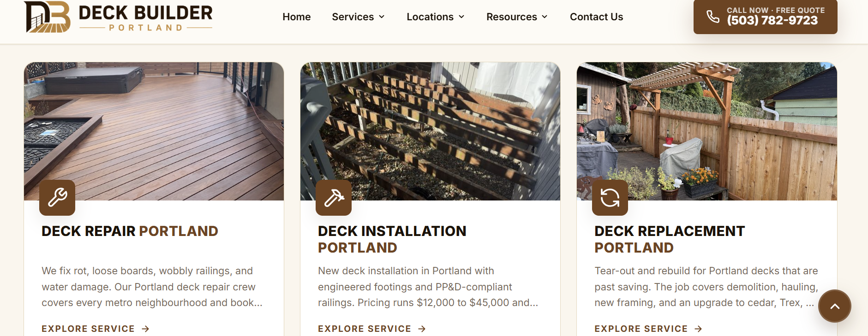Click arrow beside Deck Installation Explore Service
This screenshot has height=336, width=868.
pos(422,329)
